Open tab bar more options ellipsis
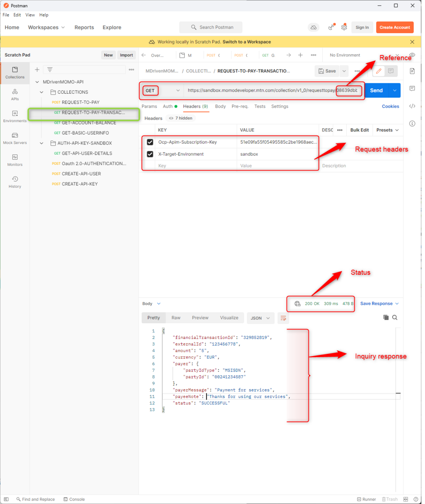Viewport: 425px width, 504px height. [314, 55]
